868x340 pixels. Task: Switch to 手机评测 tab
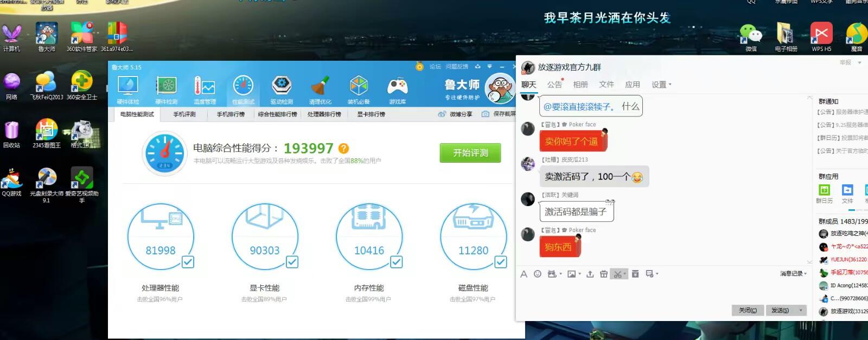click(184, 114)
